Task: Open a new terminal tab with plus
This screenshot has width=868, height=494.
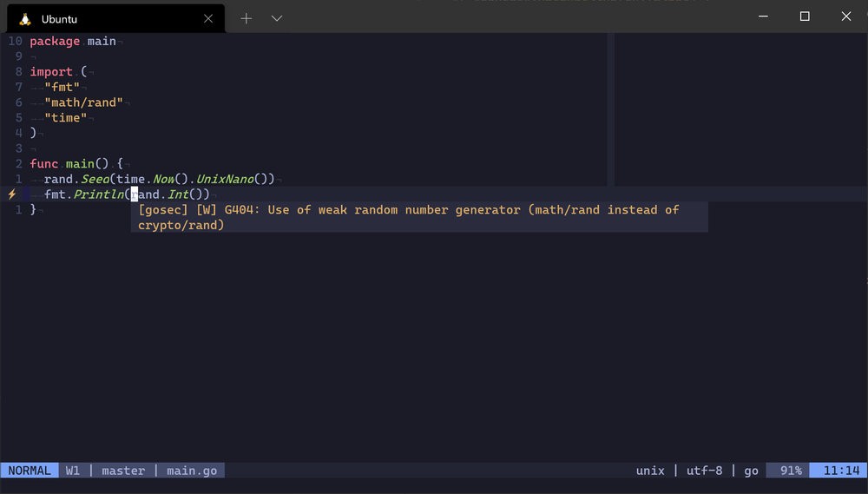Action: click(x=247, y=18)
